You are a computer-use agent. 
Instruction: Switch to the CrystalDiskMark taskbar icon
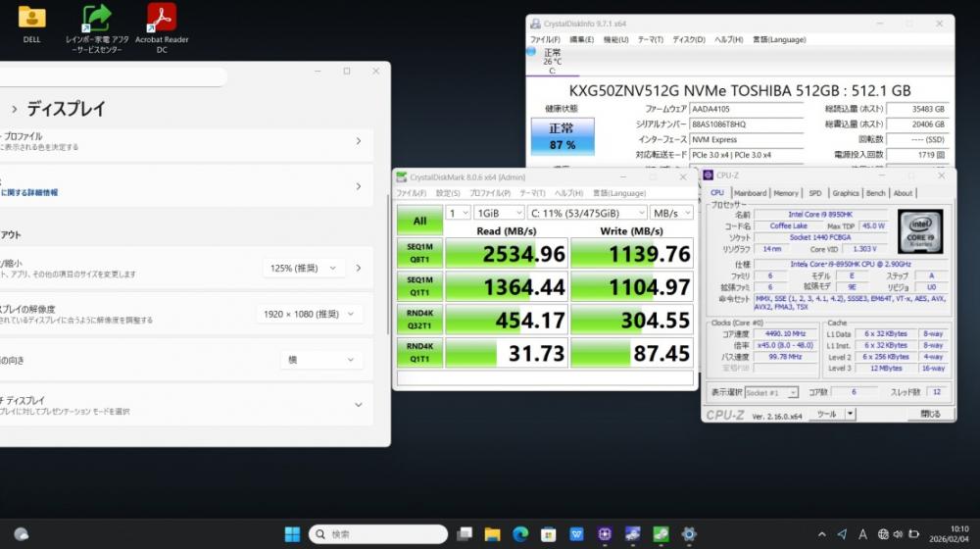point(661,534)
